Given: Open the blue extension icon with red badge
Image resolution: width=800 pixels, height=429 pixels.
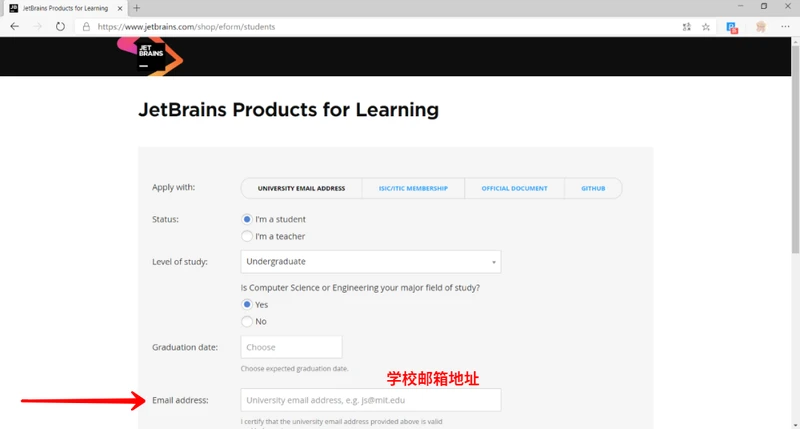Looking at the screenshot, I should 732,28.
